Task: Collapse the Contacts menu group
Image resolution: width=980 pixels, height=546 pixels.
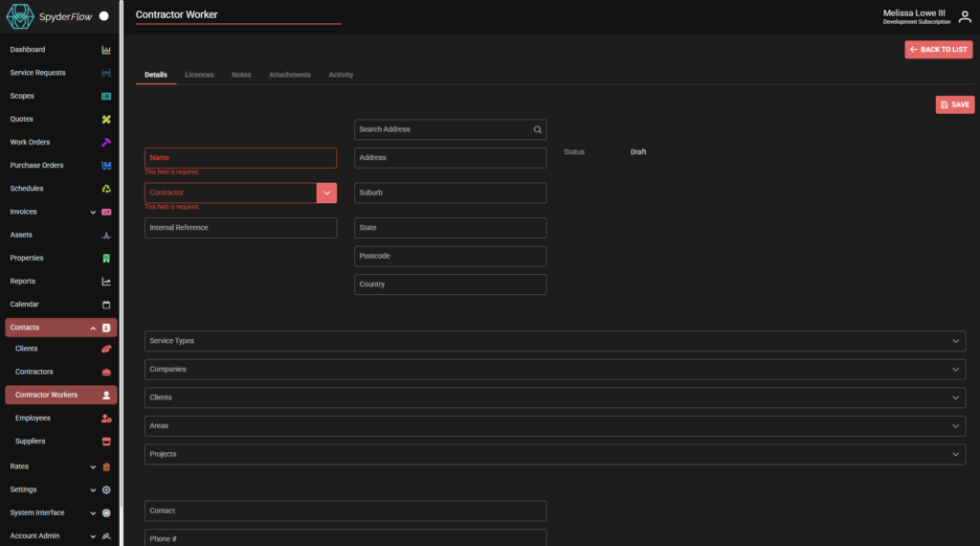Action: (x=93, y=328)
